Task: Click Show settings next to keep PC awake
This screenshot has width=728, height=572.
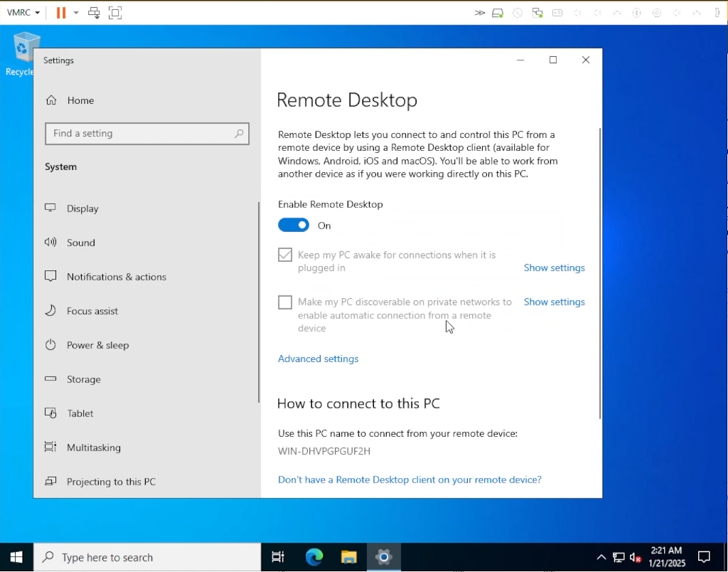Action: tap(554, 268)
